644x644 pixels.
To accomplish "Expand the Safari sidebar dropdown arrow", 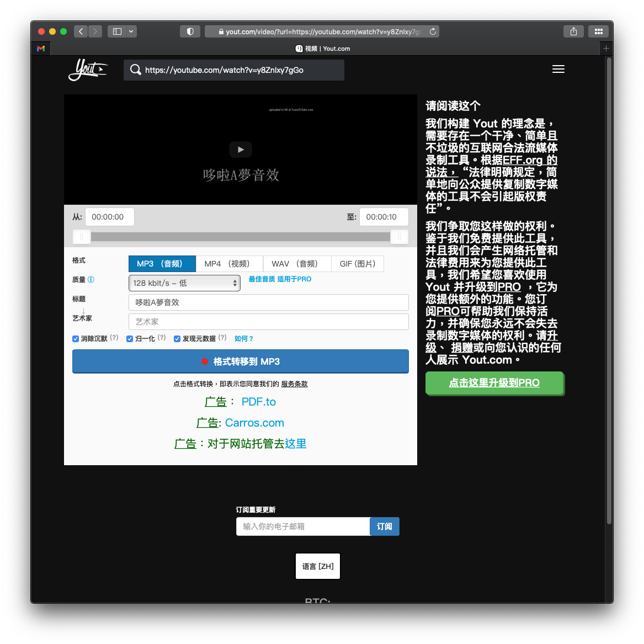I will click(x=131, y=31).
